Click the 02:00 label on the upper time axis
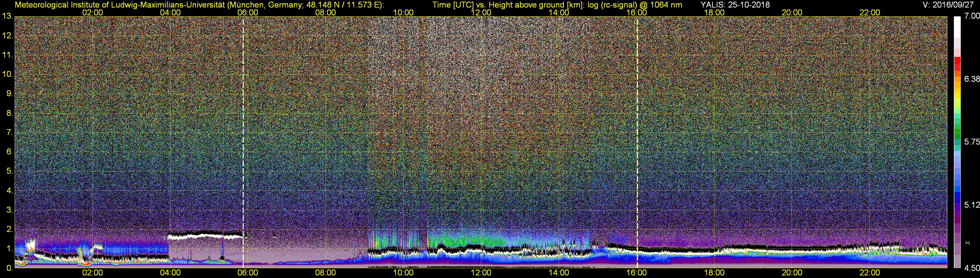The image size is (980, 278). click(x=92, y=12)
